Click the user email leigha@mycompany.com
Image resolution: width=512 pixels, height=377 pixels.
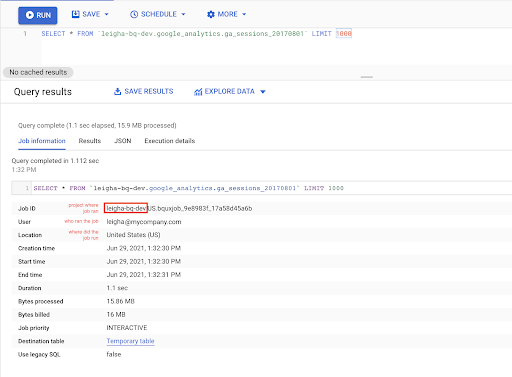[144, 222]
